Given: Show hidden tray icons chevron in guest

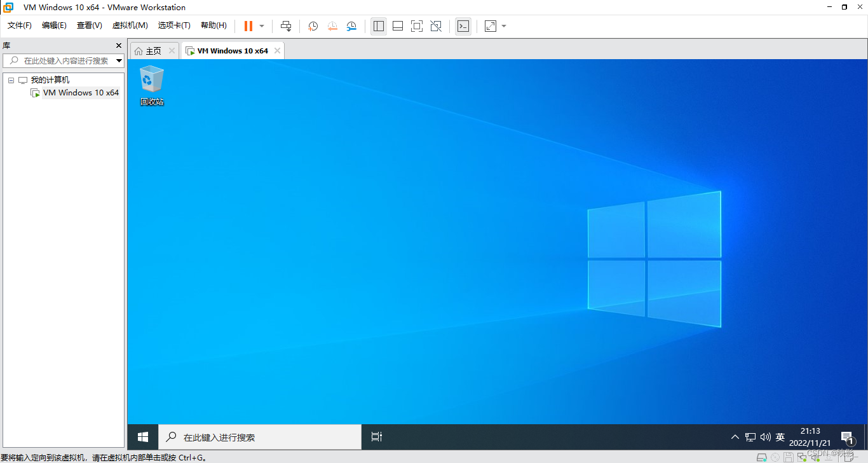Looking at the screenshot, I should point(735,437).
